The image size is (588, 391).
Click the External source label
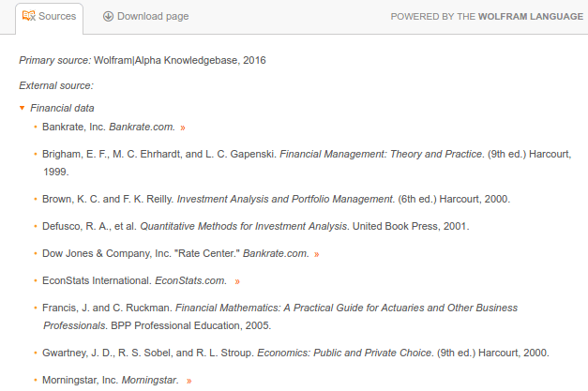(56, 85)
